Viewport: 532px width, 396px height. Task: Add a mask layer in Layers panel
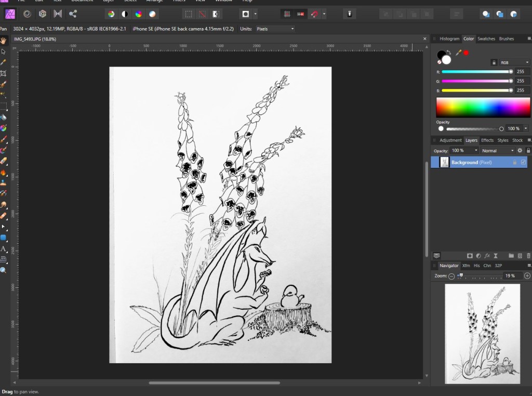pos(470,256)
